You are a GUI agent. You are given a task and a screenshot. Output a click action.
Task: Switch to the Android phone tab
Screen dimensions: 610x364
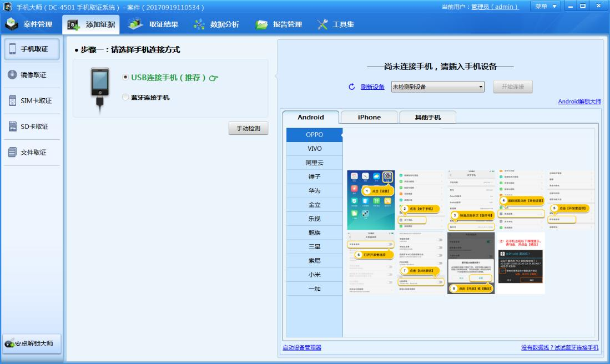point(310,117)
